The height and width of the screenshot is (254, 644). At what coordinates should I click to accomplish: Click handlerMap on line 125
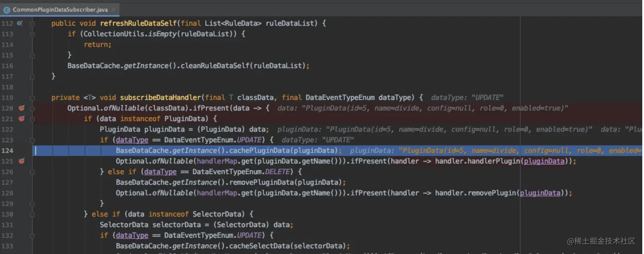pyautogui.click(x=217, y=161)
